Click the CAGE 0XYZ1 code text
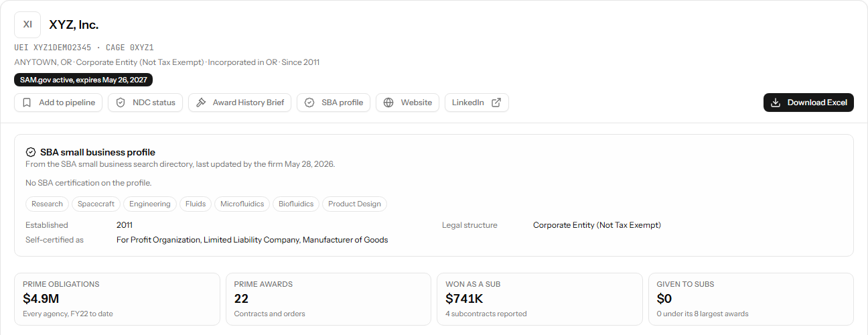This screenshot has width=868, height=335. point(130,48)
